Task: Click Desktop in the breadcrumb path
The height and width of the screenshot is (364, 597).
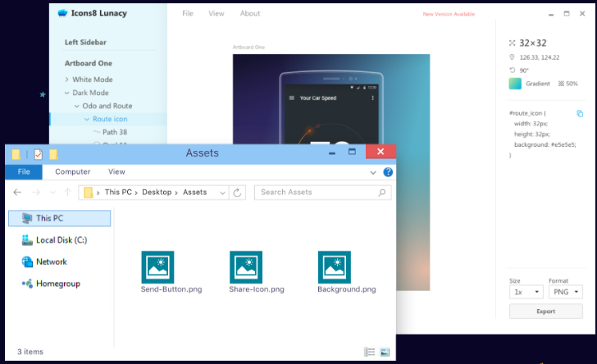Action: click(x=157, y=193)
